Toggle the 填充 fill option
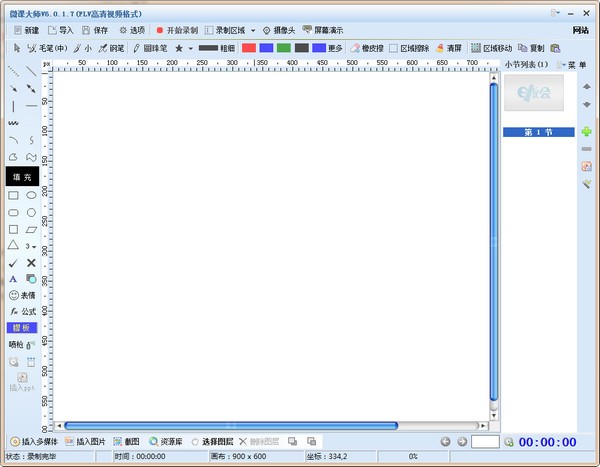600x467 pixels. click(22, 176)
